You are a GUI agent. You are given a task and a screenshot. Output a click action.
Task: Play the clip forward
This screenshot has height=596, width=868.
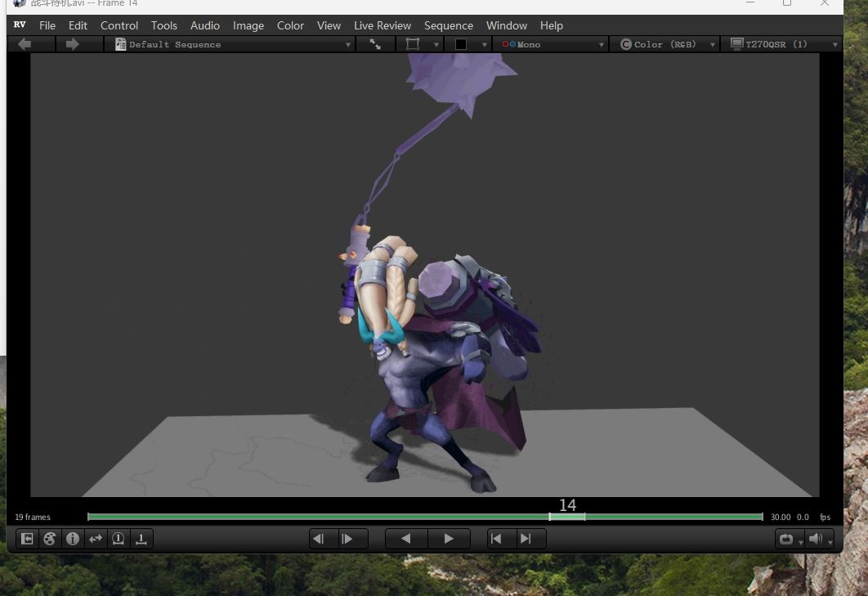coord(449,539)
